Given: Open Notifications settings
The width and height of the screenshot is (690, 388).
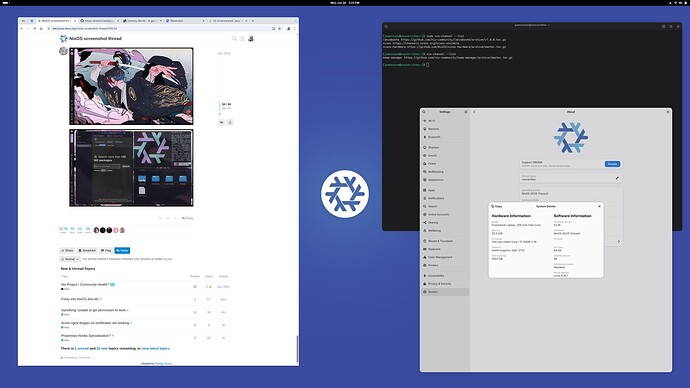Looking at the screenshot, I should click(445, 198).
